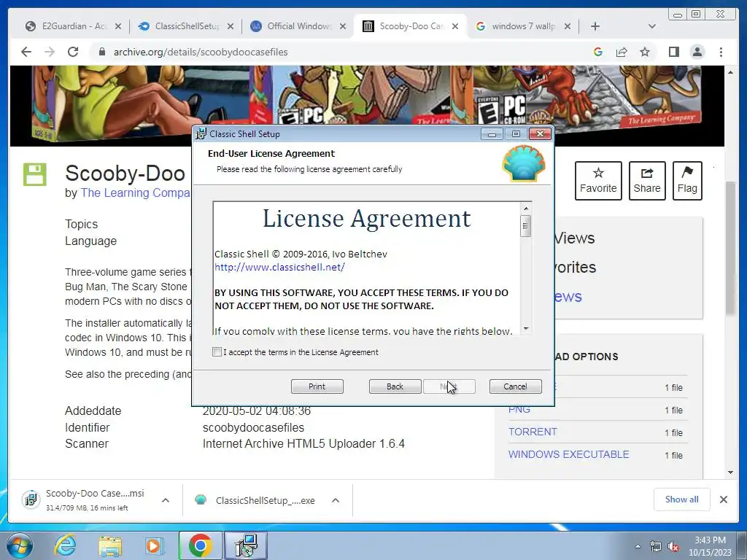Reload the archive.org page
Image resolution: width=747 pixels, height=560 pixels.
73,52
